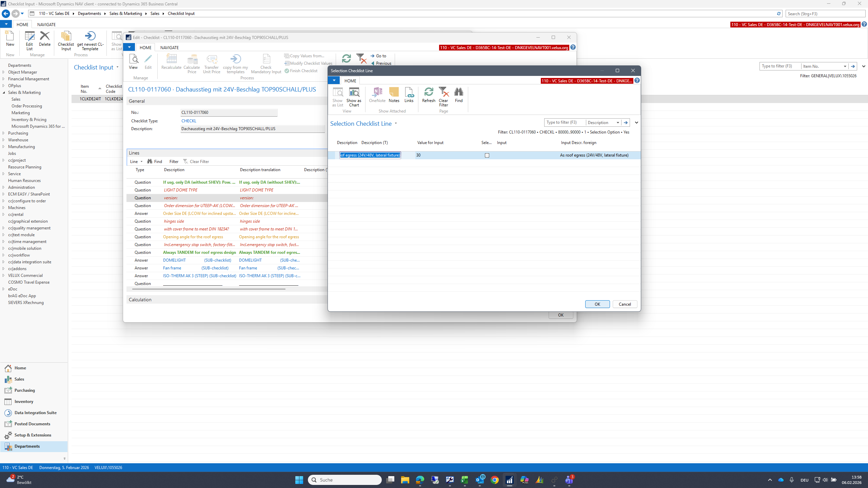Viewport: 868px width, 488px height.
Task: Tick the Sele... checkbox for roof egress line
Action: click(x=487, y=155)
